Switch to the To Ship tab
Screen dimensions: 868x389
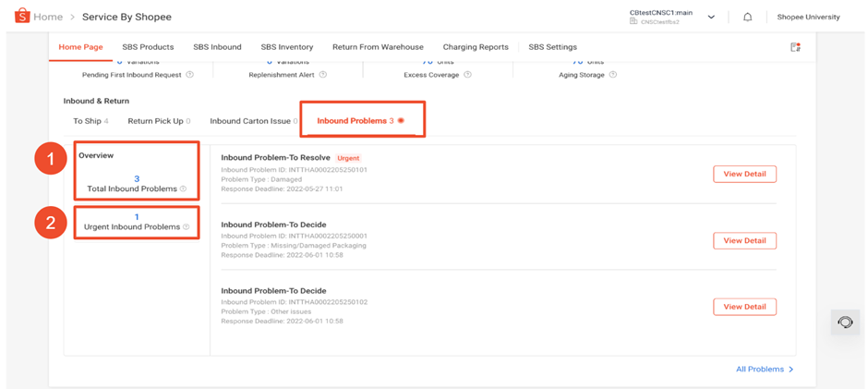90,121
